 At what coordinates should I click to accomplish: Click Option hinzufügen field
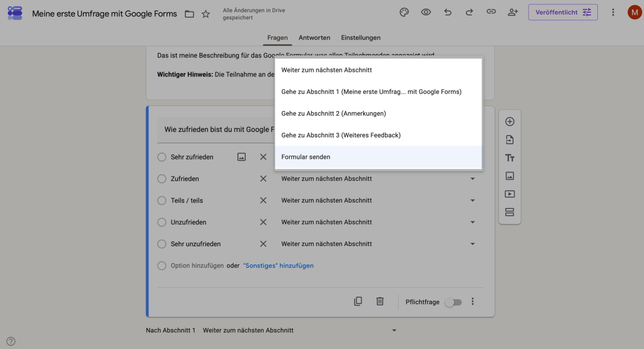[x=197, y=265]
